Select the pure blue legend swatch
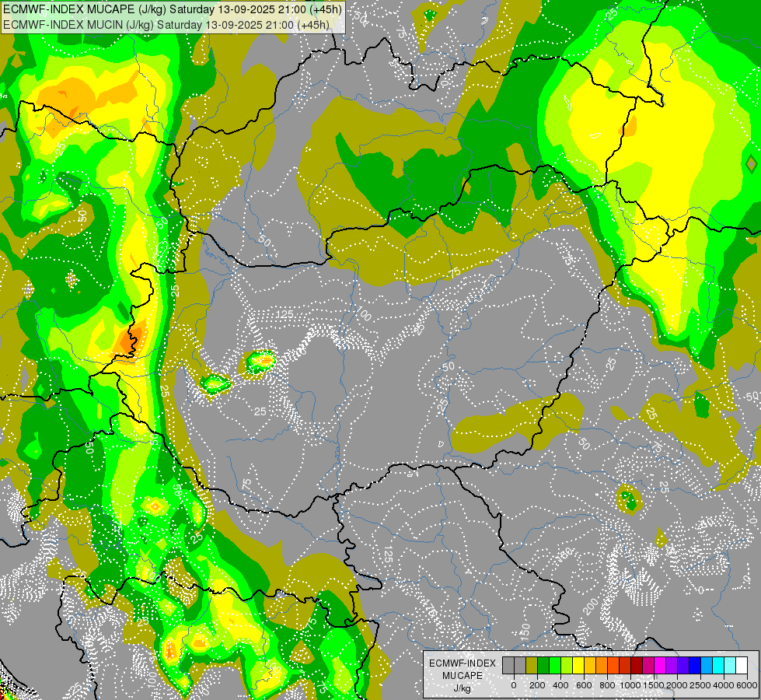 click(695, 665)
